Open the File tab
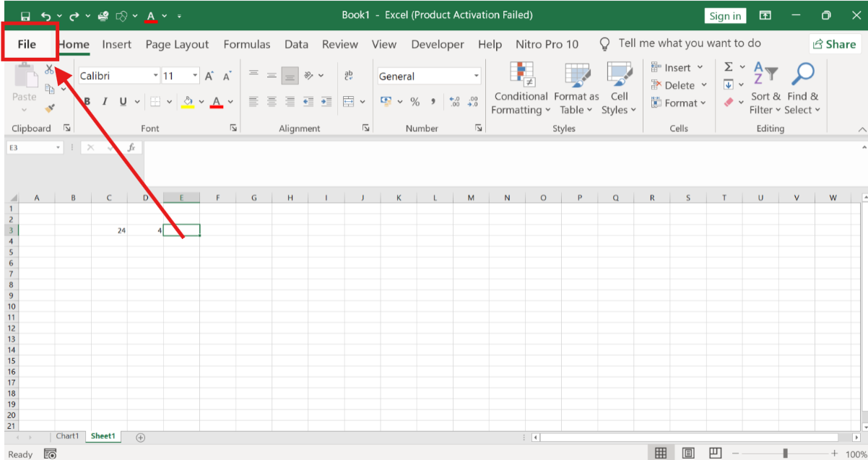The height and width of the screenshot is (460, 868). [x=27, y=44]
